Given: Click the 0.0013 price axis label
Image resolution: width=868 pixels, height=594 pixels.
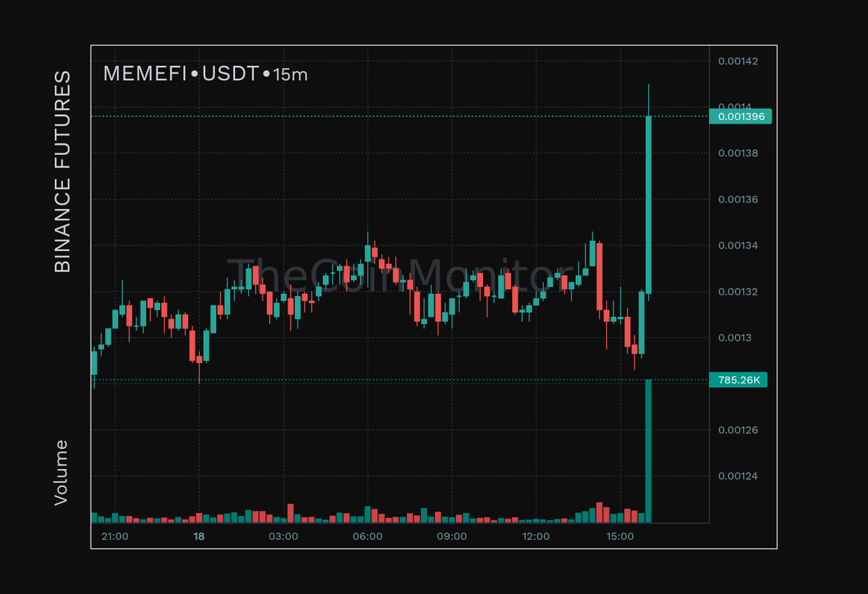Looking at the screenshot, I should [x=735, y=338].
